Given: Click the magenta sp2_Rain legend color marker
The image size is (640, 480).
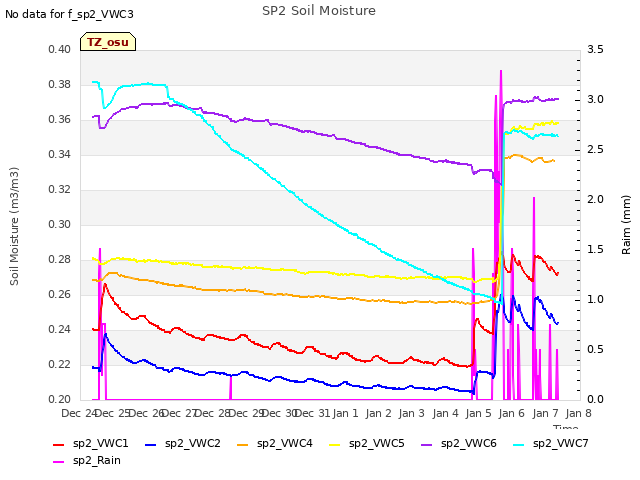Looking at the screenshot, I should click(59, 462).
